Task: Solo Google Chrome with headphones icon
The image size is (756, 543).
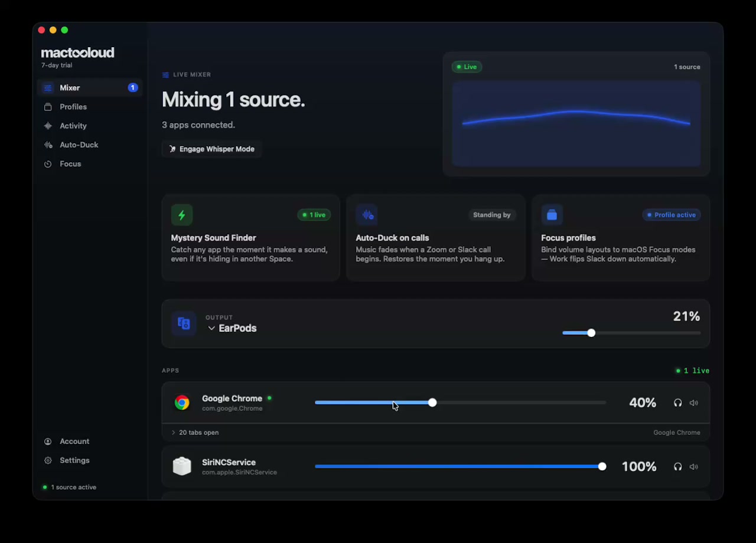Action: pyautogui.click(x=677, y=403)
